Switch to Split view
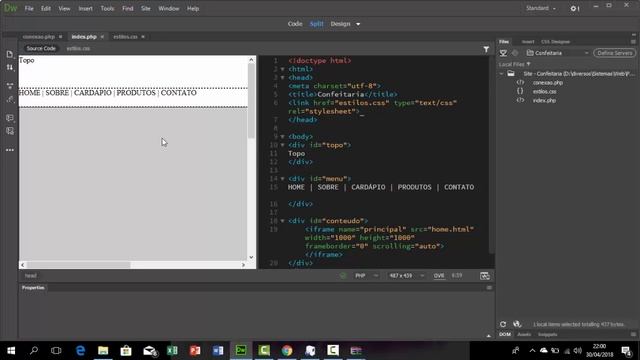This screenshot has width=640, height=360. [x=316, y=24]
